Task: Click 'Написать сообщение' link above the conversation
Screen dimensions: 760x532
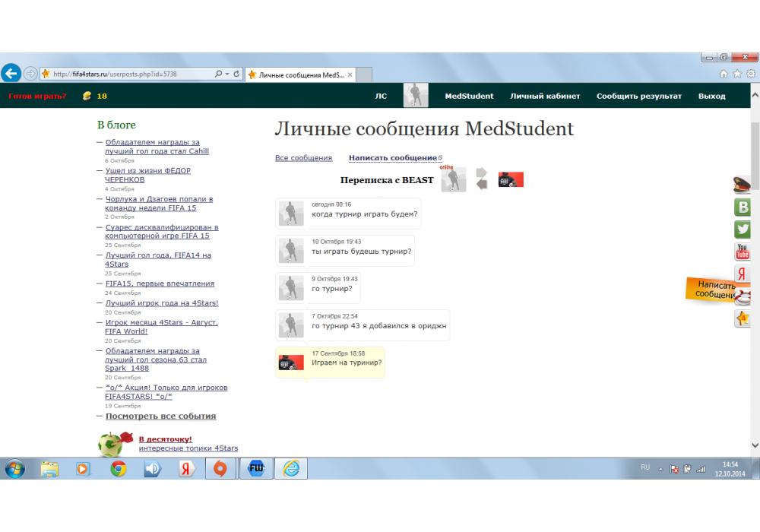Action: pyautogui.click(x=394, y=158)
